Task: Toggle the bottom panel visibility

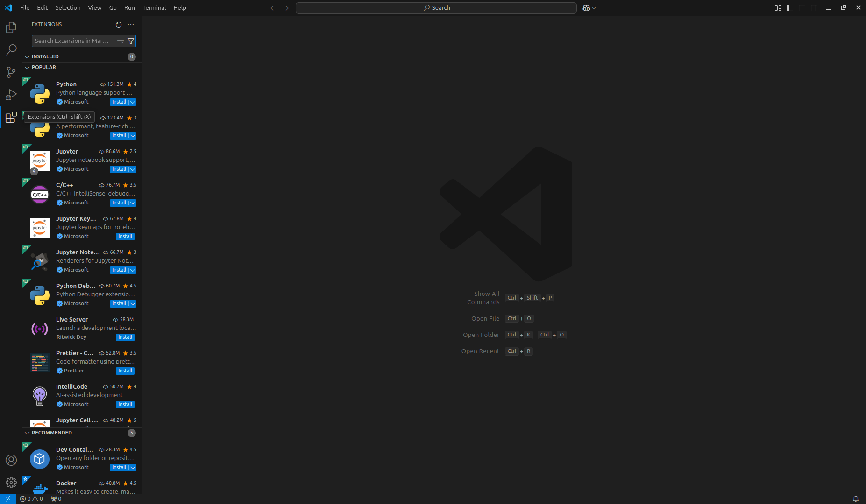Action: coord(802,8)
